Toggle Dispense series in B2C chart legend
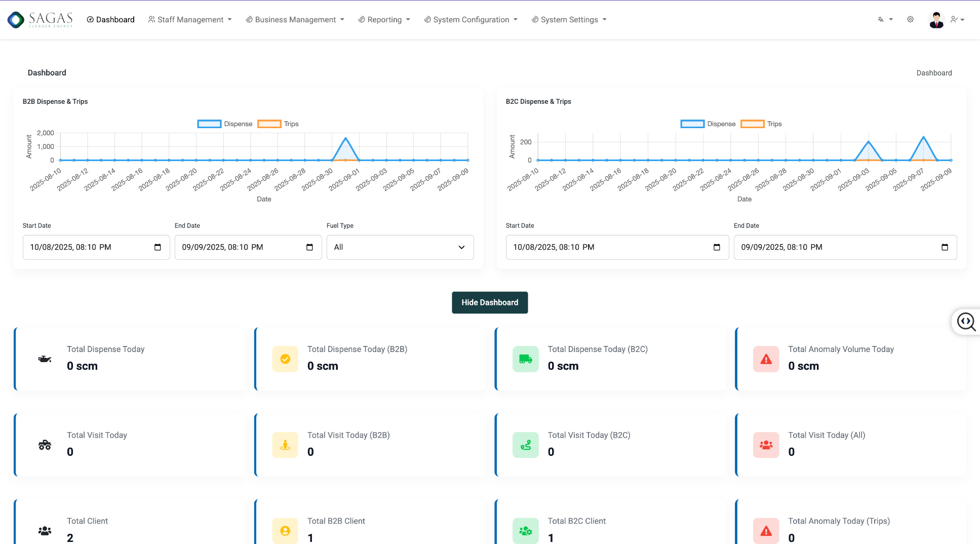The image size is (980, 544). click(708, 124)
